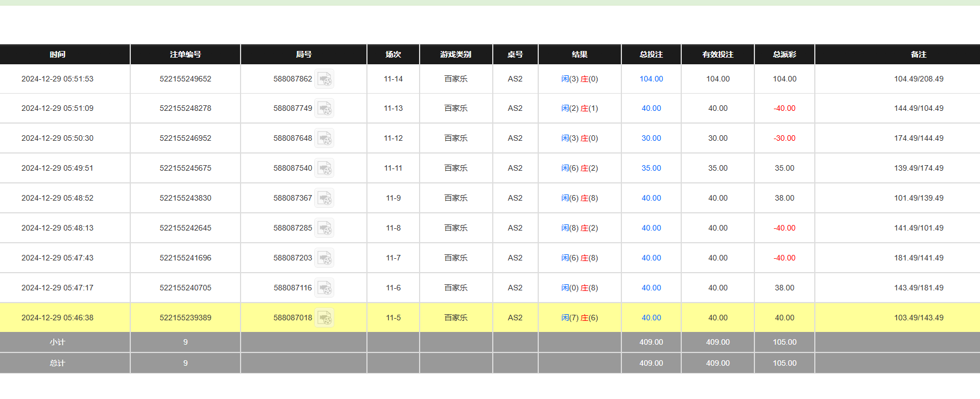
Task: View replay icon for round 588087367
Action: [324, 198]
